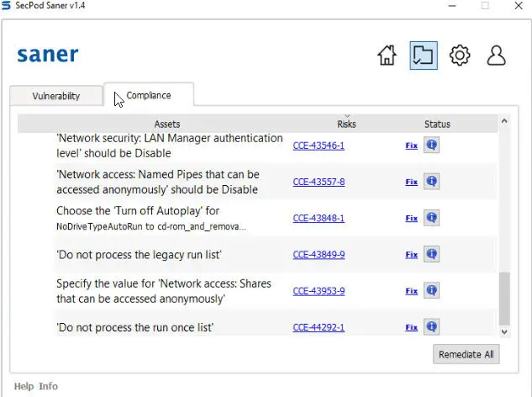Click the Status column header
Image resolution: width=532 pixels, height=397 pixels.
coord(437,124)
